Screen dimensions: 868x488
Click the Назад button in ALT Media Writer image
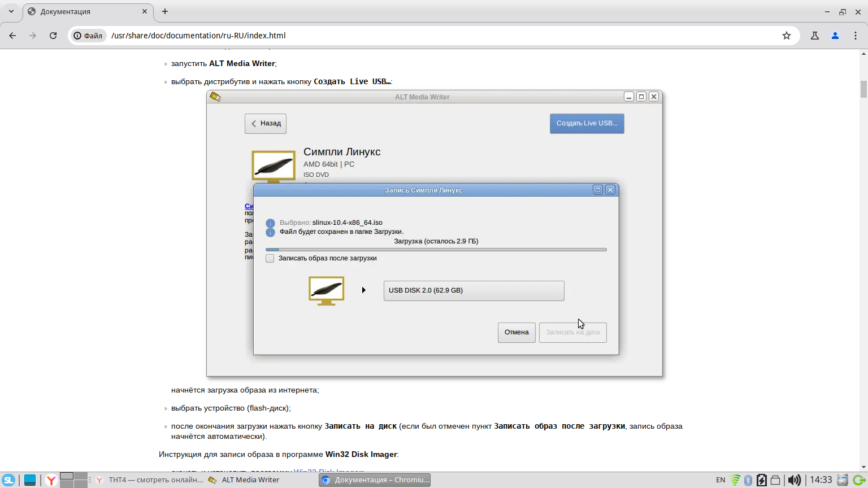[266, 123]
